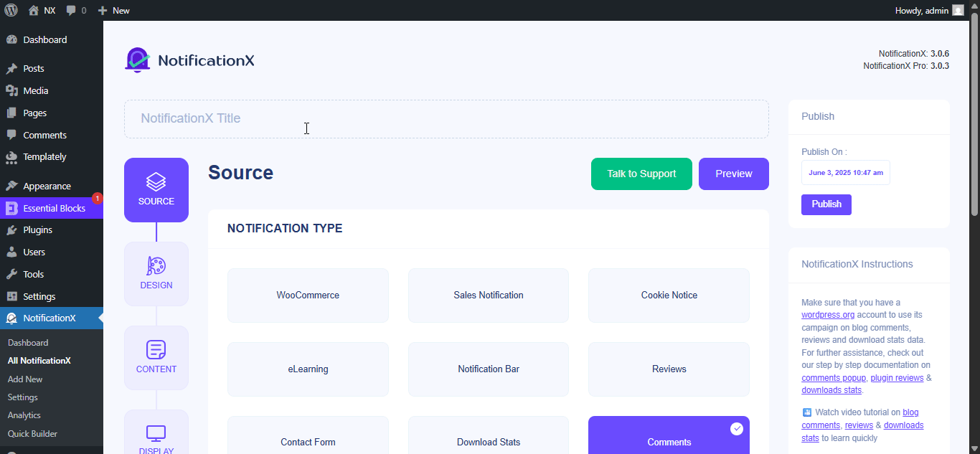Select Contact Form notification type
Viewport: 980px width, 454px height.
pyautogui.click(x=308, y=435)
